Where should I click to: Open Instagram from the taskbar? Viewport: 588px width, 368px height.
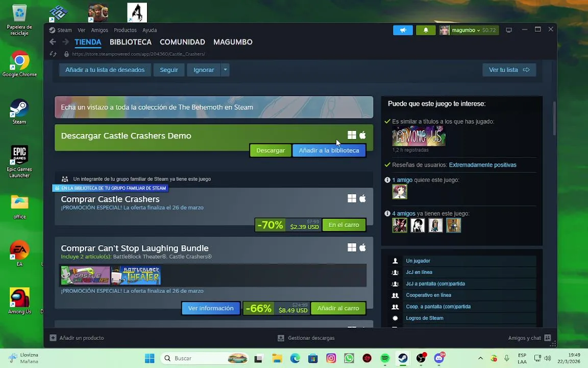coord(331,358)
